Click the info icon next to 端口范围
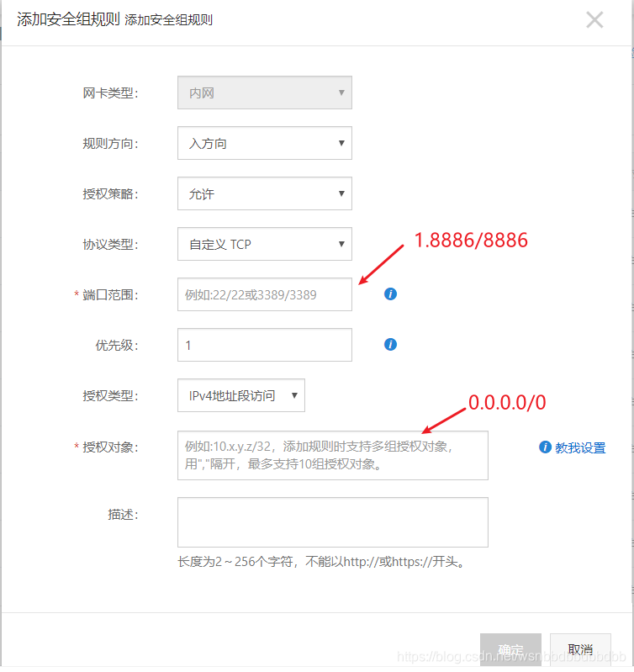 [390, 294]
